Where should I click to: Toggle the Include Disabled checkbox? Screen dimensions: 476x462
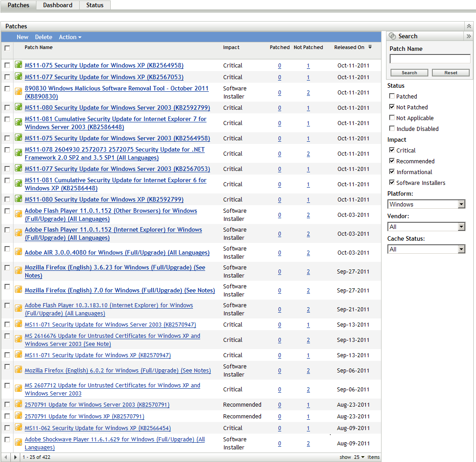click(392, 129)
